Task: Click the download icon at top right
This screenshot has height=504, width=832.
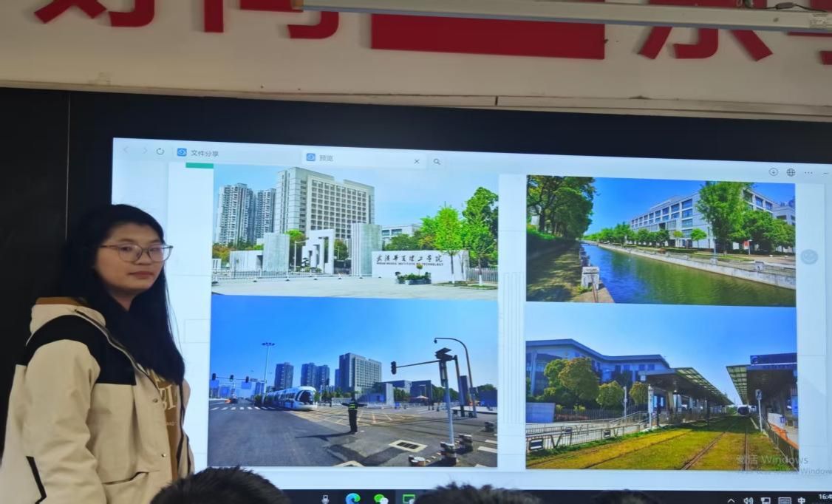Action: point(773,171)
